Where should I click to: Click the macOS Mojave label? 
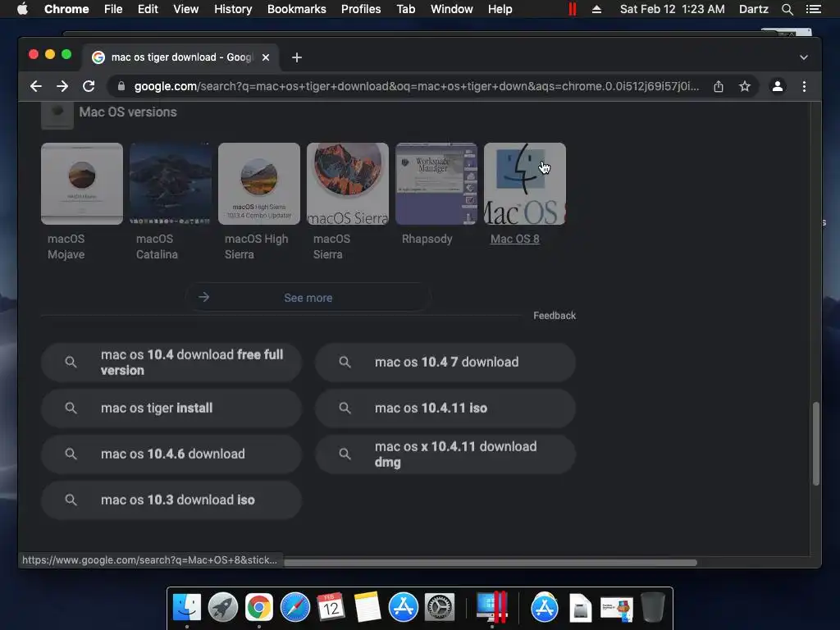pyautogui.click(x=66, y=246)
